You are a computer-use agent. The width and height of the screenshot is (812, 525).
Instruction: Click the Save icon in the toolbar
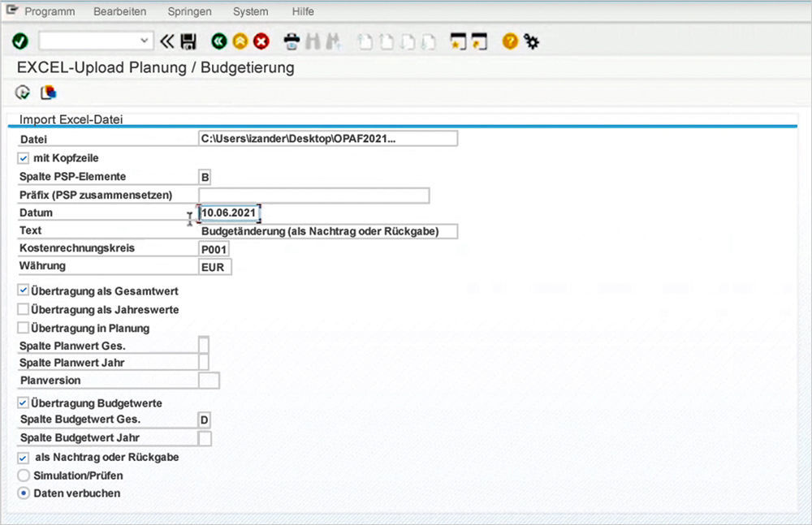(x=189, y=41)
